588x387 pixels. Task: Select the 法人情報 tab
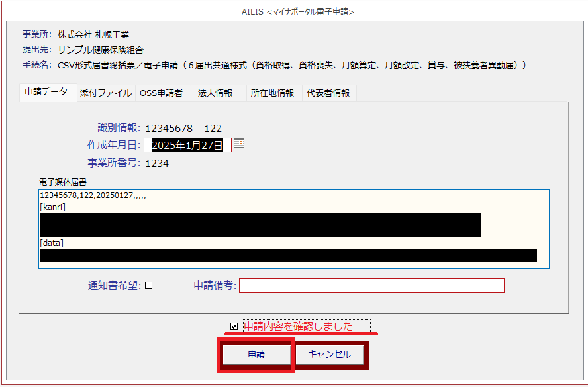pyautogui.click(x=215, y=93)
